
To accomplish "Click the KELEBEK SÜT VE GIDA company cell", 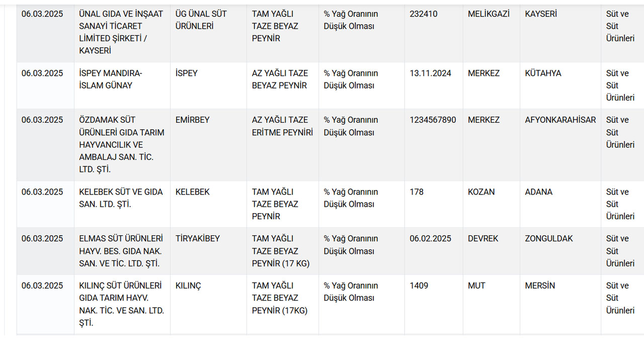I will click(122, 204).
